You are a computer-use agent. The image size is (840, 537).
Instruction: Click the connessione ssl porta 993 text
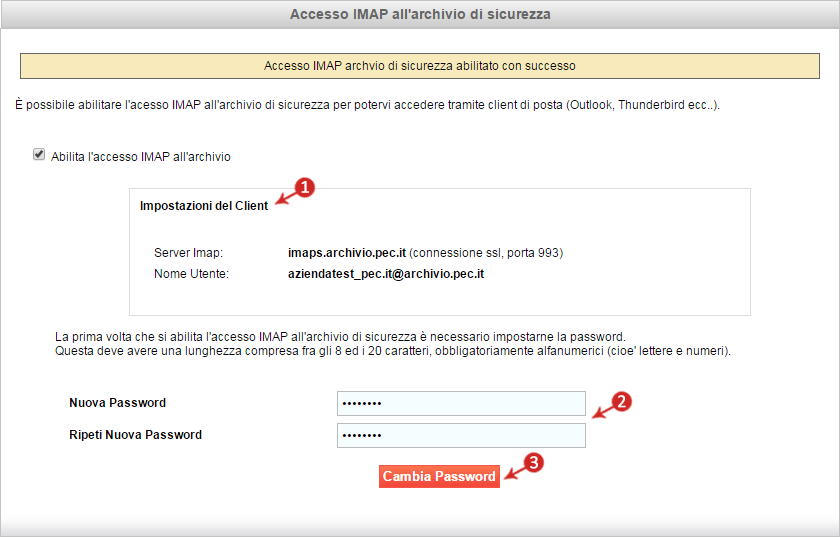486,253
